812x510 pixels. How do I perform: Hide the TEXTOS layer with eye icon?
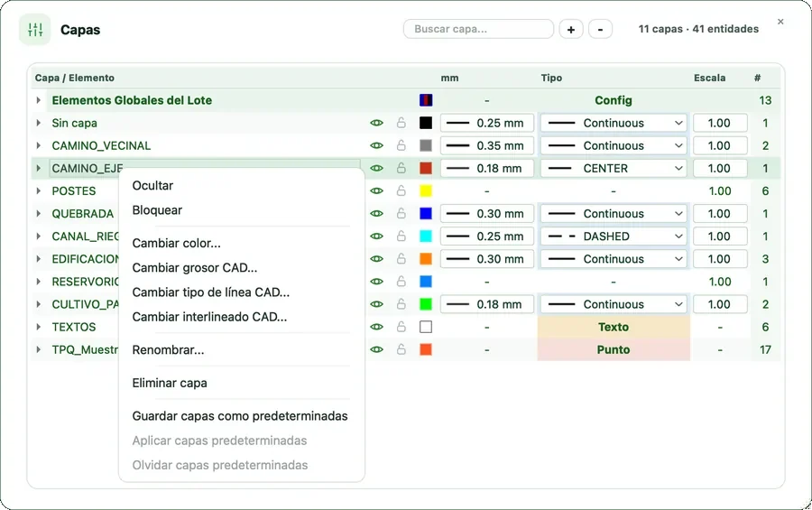(376, 327)
